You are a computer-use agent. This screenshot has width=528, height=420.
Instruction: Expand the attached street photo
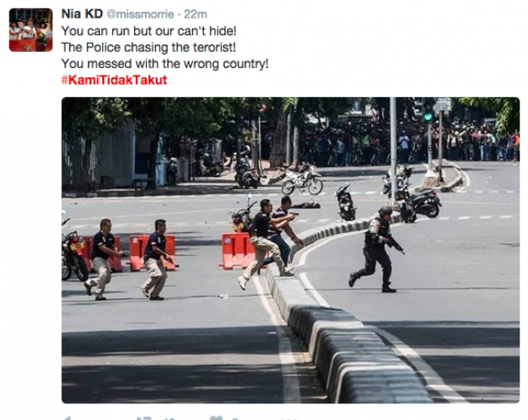tap(290, 250)
